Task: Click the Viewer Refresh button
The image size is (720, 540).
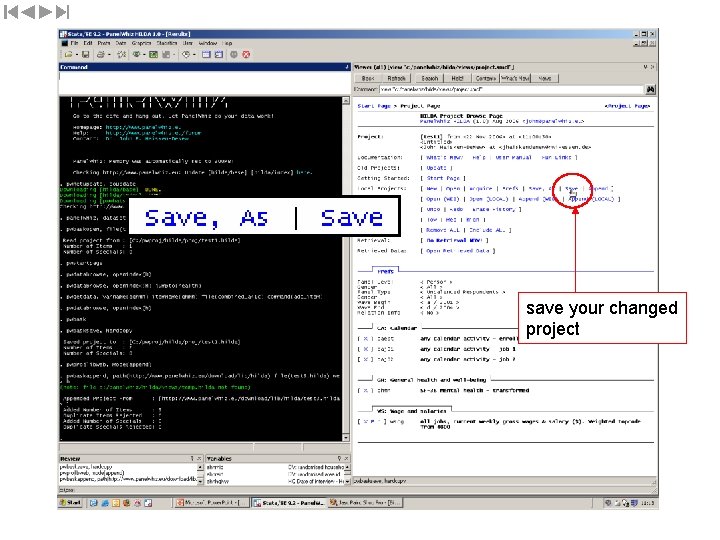Action: [x=396, y=79]
